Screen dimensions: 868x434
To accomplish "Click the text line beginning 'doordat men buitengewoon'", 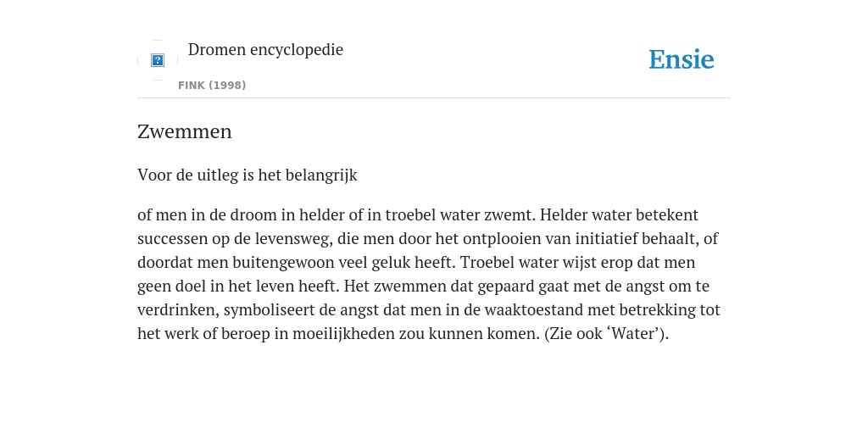I will click(416, 263).
